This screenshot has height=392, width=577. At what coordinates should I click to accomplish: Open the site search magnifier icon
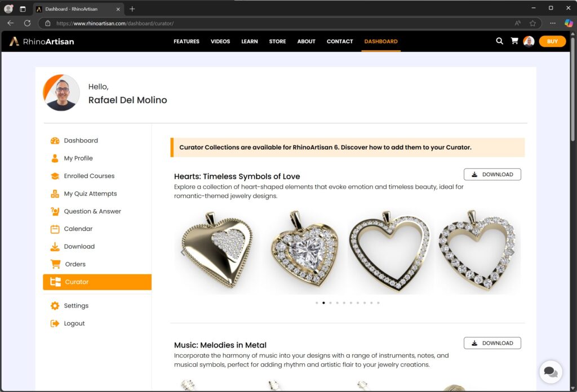499,41
